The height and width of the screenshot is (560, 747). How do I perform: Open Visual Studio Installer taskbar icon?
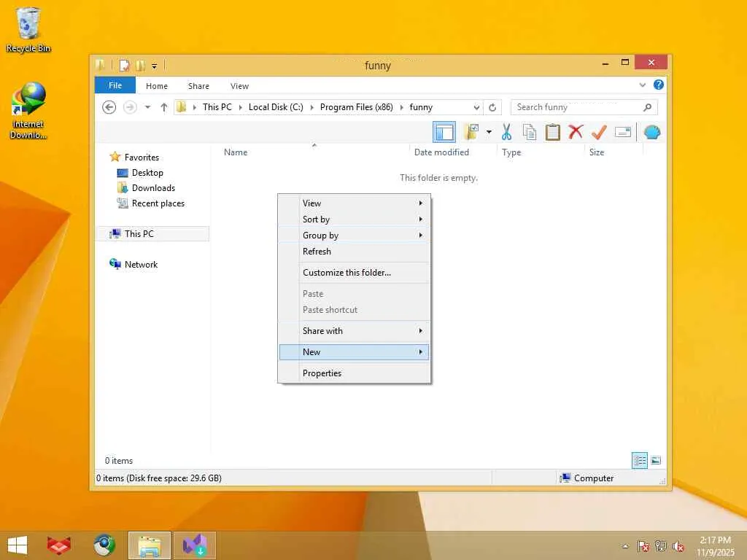194,545
